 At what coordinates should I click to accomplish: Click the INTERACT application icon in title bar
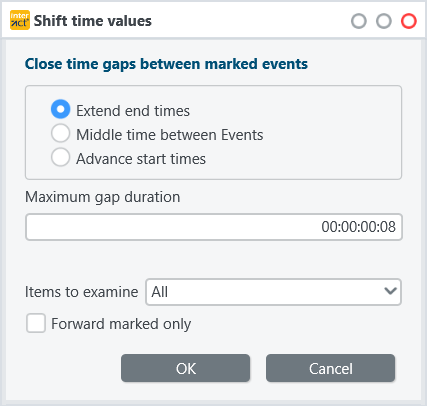20,20
